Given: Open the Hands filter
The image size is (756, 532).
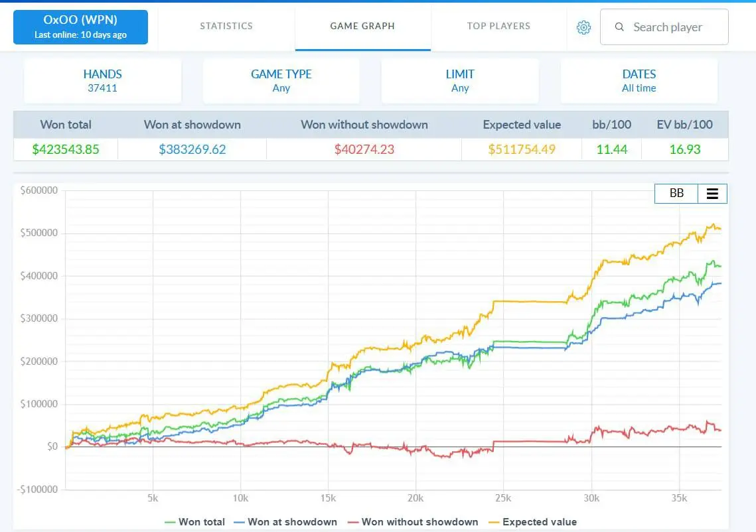Looking at the screenshot, I should (103, 80).
